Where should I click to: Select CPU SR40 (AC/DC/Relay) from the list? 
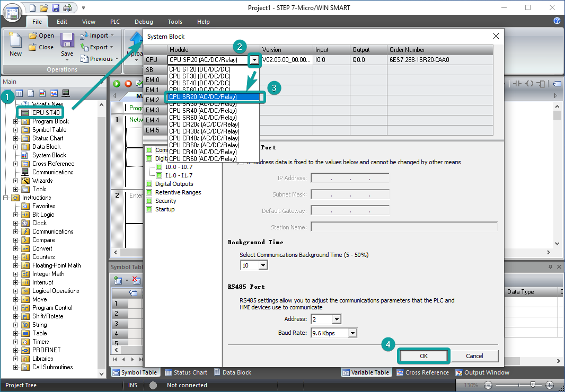click(x=202, y=111)
